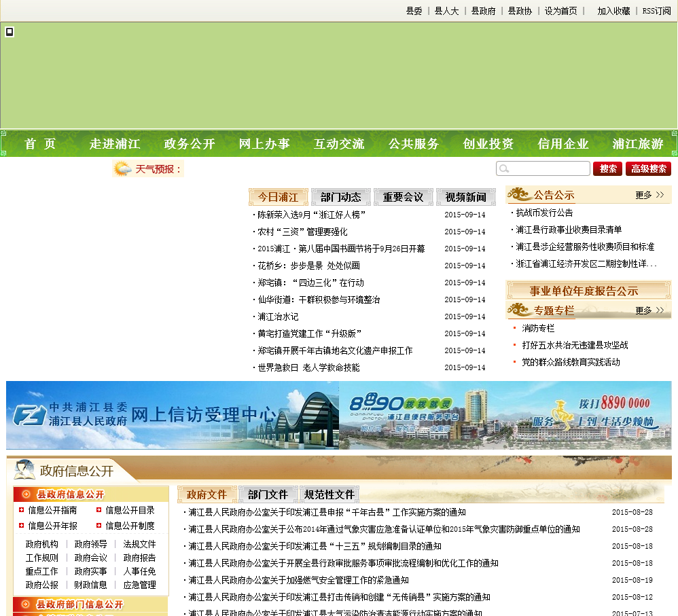Click the red bullet icon before 信息公开目录
678x616 pixels.
pos(99,510)
